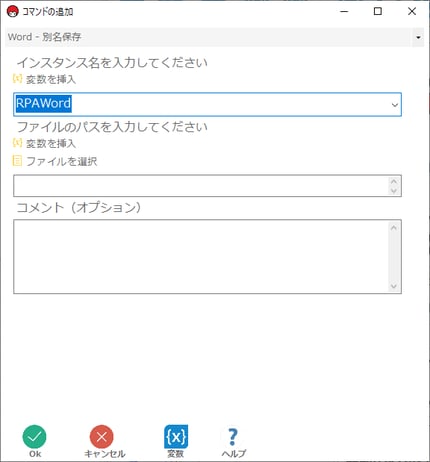Open the blue {x} 変数 variables icon

[x=176, y=437]
